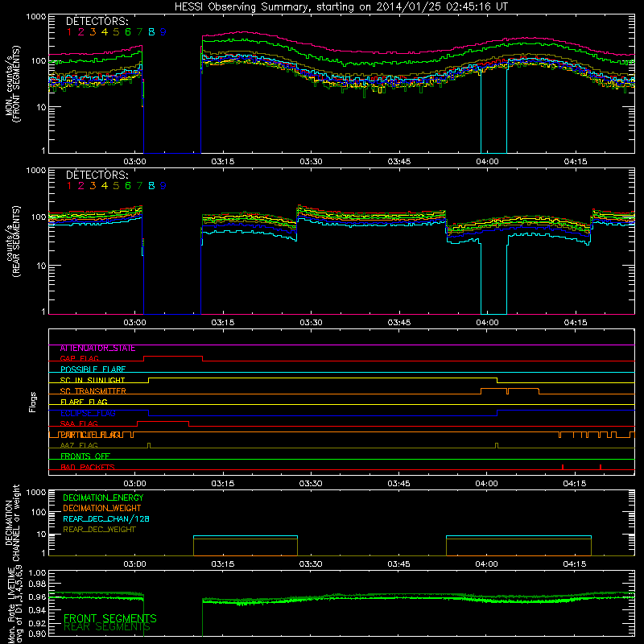644x644 pixels.
Task: Select detector number 9 in the rear segments legend
Action: (x=163, y=186)
